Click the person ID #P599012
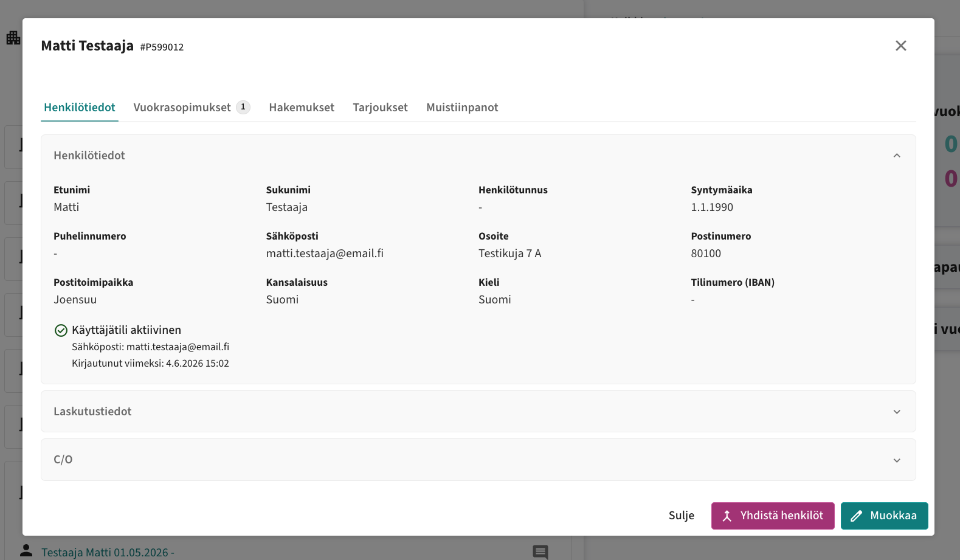The image size is (960, 560). click(x=162, y=47)
